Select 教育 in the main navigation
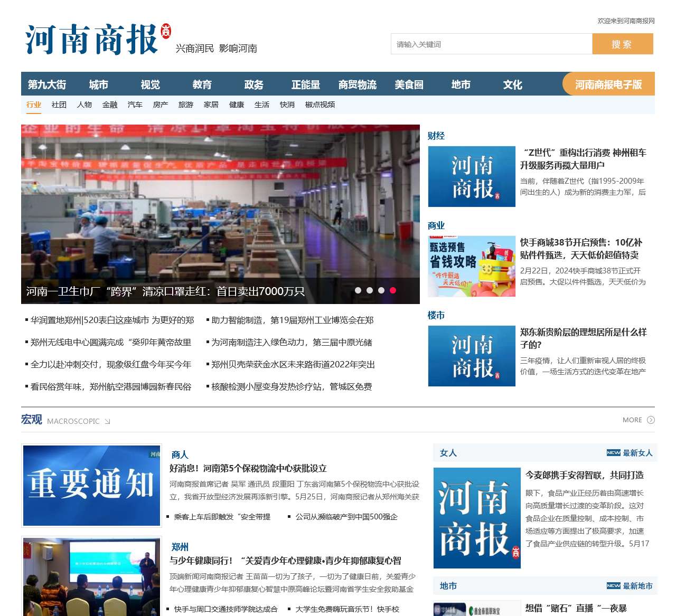Viewport: 676px width, 616px height. [x=202, y=84]
